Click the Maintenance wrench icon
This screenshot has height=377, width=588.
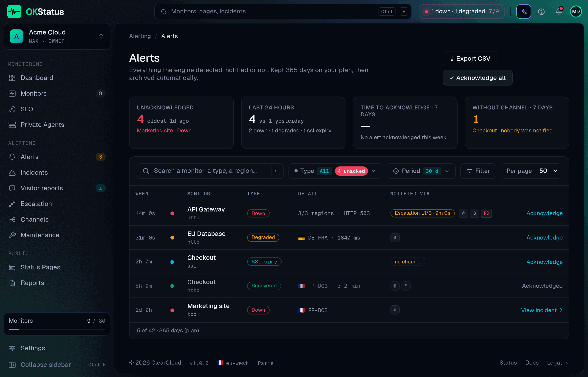click(x=12, y=235)
